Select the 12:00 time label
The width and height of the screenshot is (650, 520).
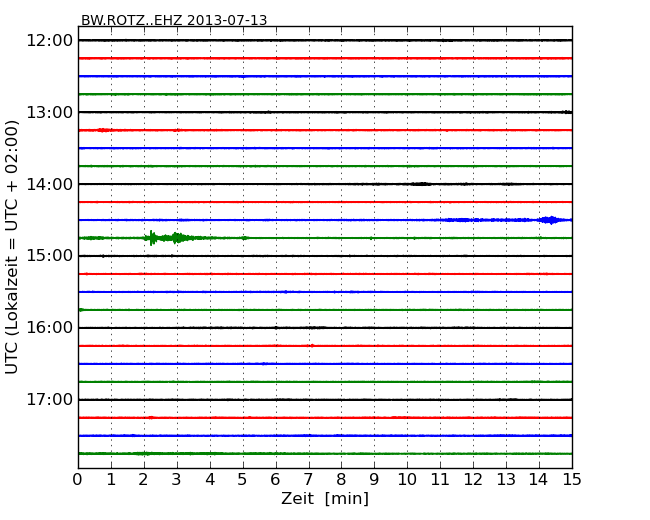50,41
